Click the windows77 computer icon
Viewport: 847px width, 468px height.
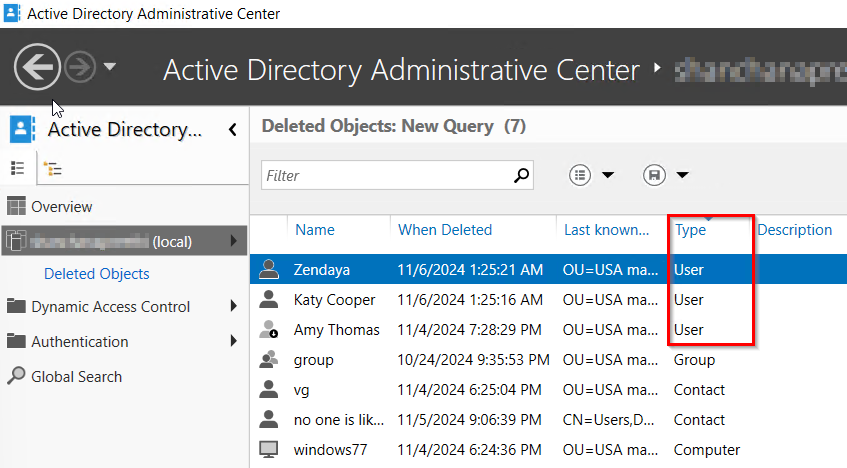click(268, 450)
